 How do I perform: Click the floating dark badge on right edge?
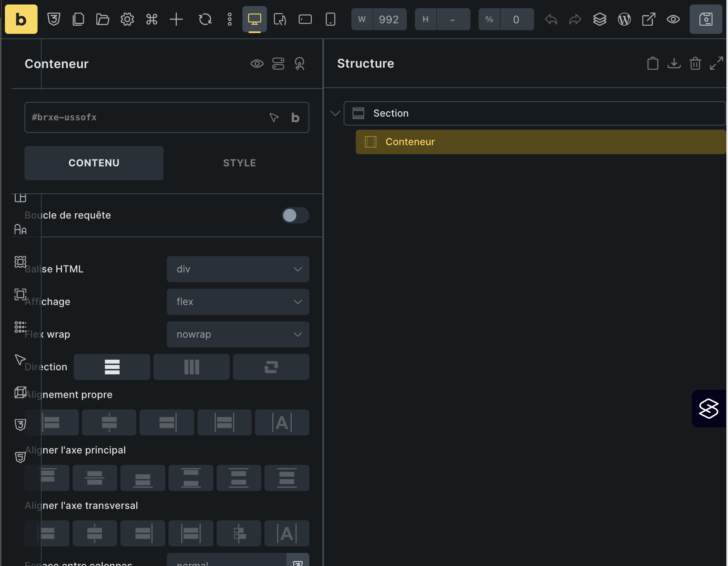click(709, 409)
